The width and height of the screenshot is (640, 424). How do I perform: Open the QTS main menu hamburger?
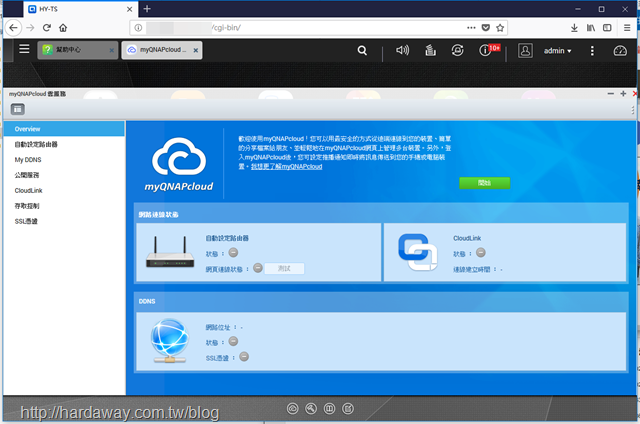click(24, 49)
